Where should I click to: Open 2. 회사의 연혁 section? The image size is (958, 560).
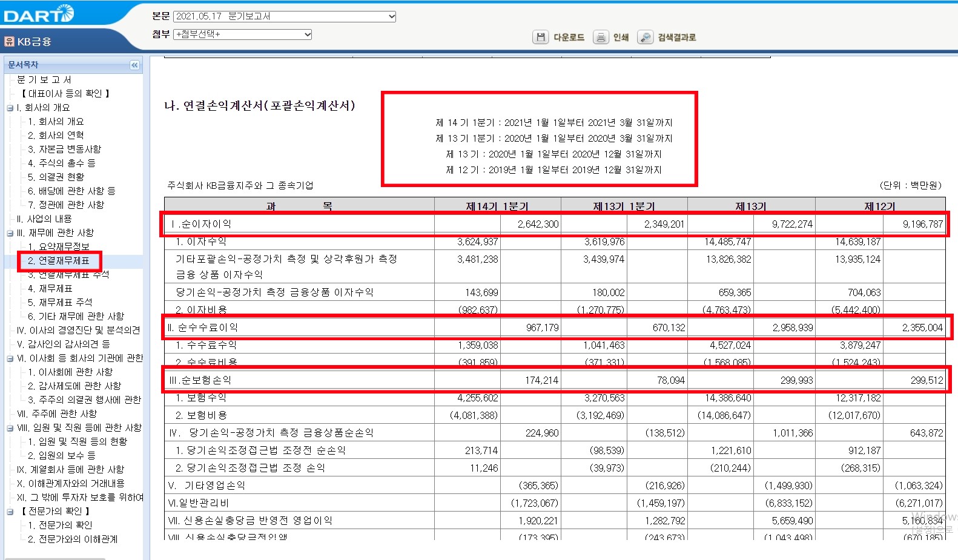point(56,135)
